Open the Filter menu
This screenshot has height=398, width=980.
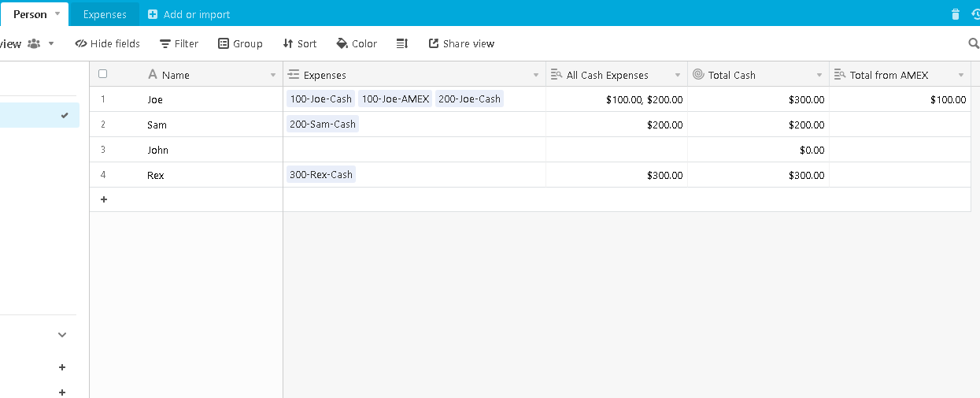point(179,43)
